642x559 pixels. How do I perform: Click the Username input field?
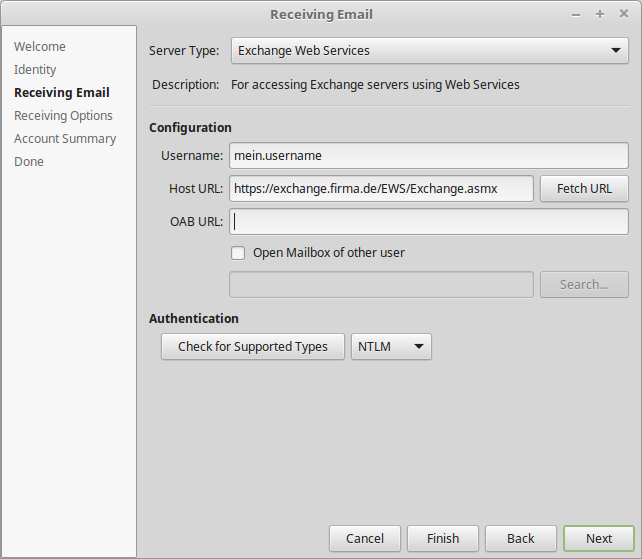pyautogui.click(x=429, y=156)
